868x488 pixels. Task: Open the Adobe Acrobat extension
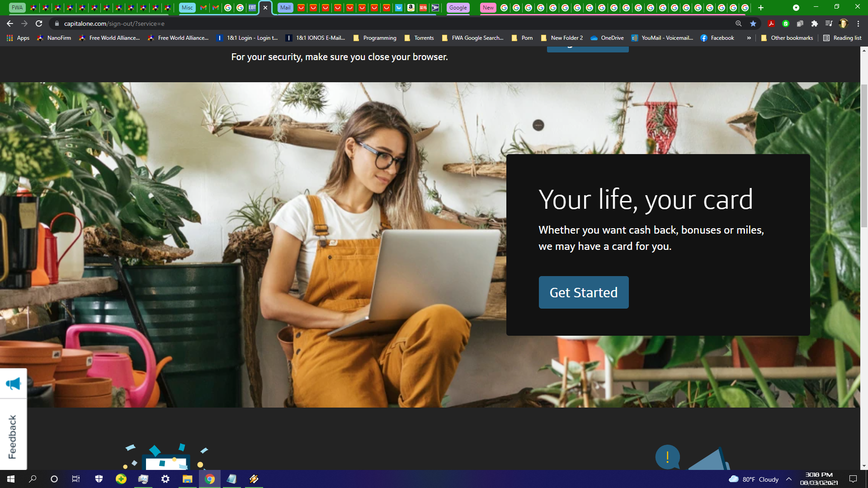(x=771, y=23)
